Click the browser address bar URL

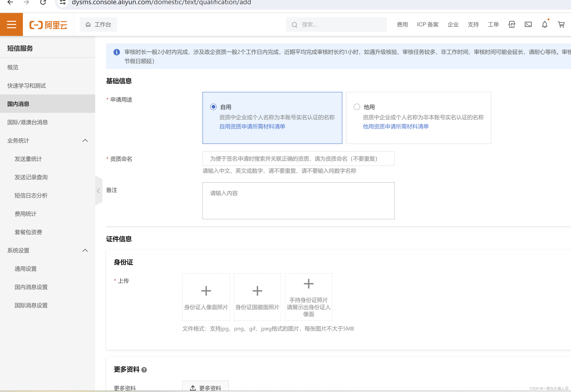pos(161,2)
